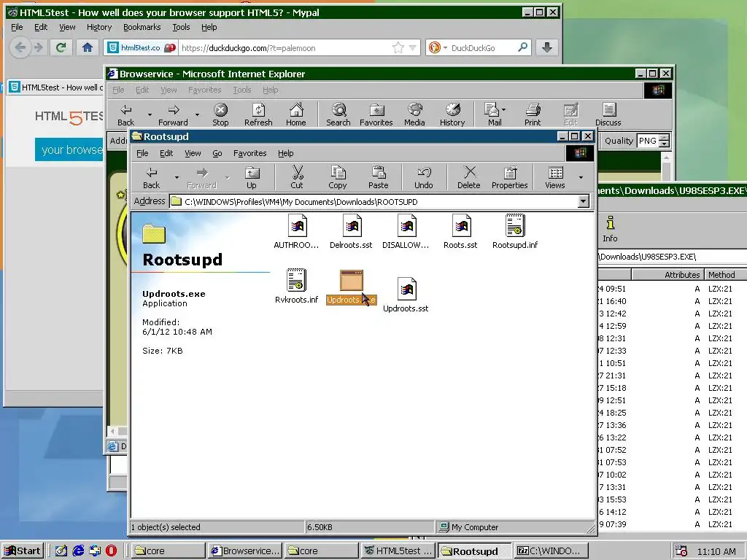The width and height of the screenshot is (747, 560).
Task: Click the Mypal reload button
Action: [61, 47]
